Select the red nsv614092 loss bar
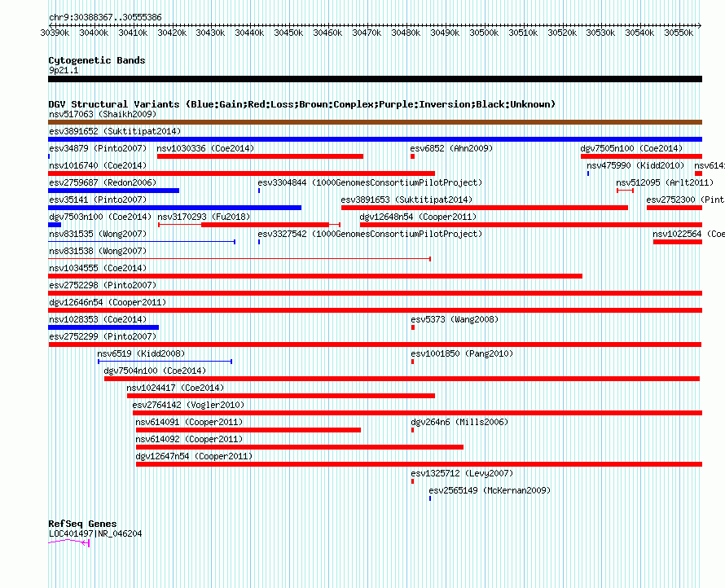This screenshot has height=588, width=725. tap(300, 447)
